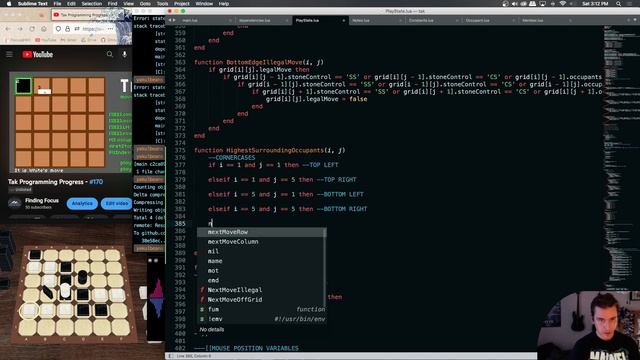Choose the fun function snippet suggestion
This screenshot has width=640, height=360.
[x=261, y=309]
